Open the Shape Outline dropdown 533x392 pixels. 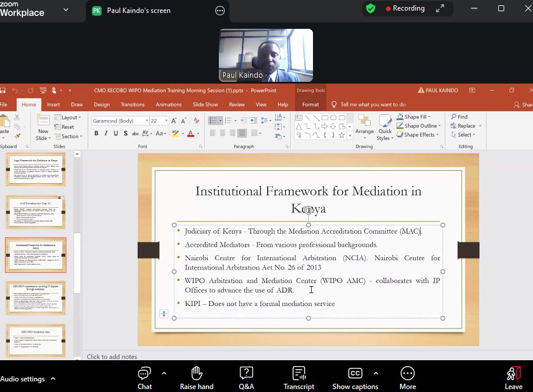(x=418, y=126)
